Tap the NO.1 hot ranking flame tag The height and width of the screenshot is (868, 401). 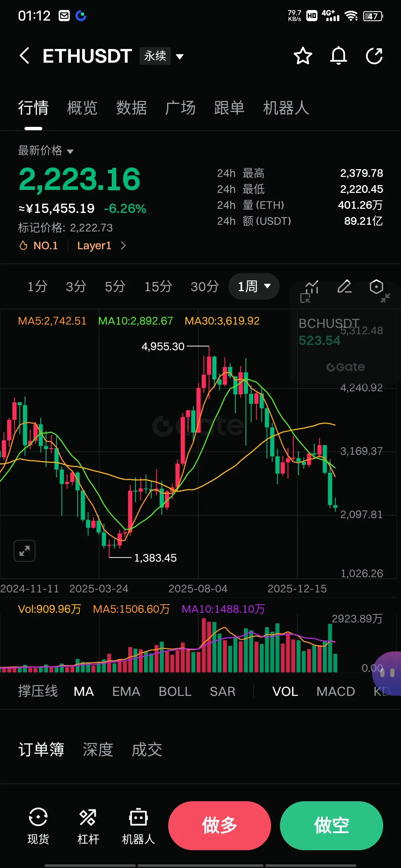coord(39,246)
